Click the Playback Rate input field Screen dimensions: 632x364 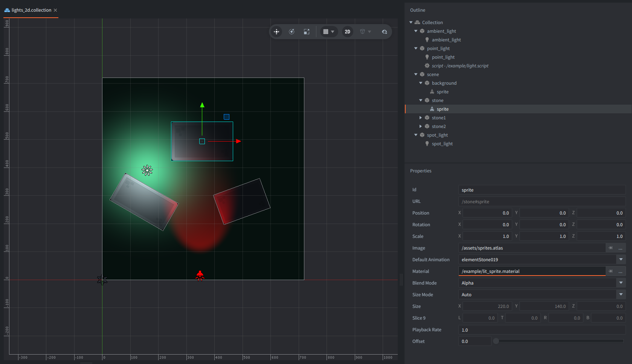542,330
